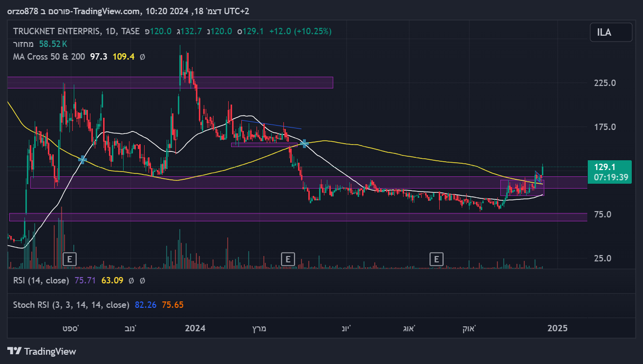Viewport: 643px width, 364px height.
Task: Select the purple resistance zone near 225.0
Action: click(170, 83)
